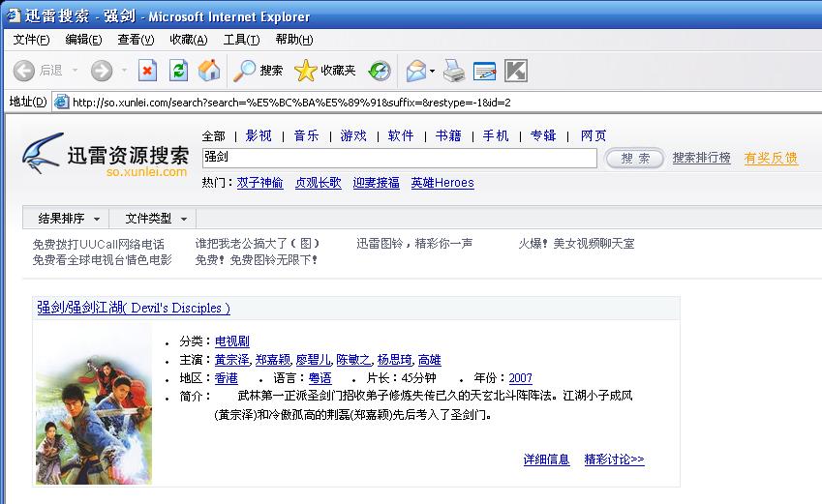Open the 工具(T) menu
822x504 pixels.
click(240, 40)
